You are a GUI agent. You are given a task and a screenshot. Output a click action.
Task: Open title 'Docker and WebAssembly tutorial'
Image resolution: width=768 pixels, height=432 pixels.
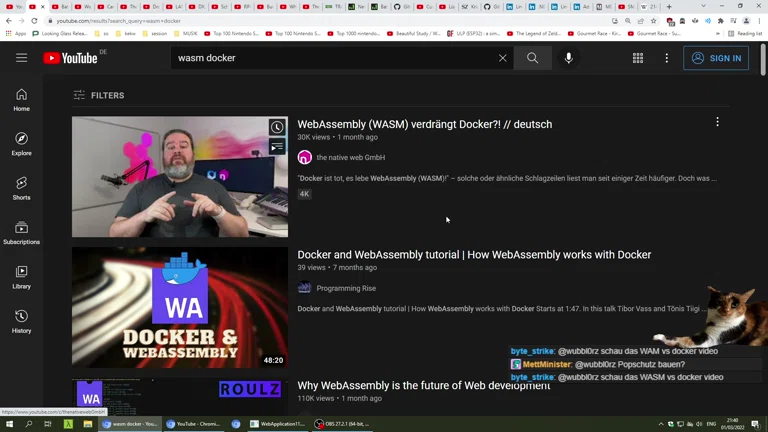[x=474, y=255]
